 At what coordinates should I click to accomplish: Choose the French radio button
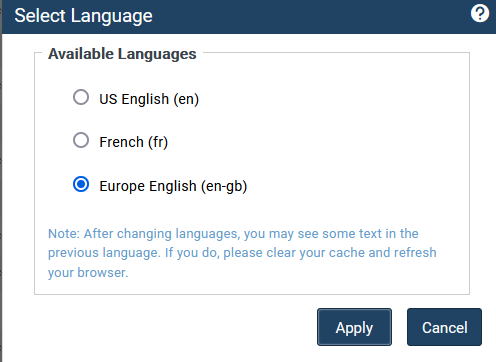pos(81,140)
